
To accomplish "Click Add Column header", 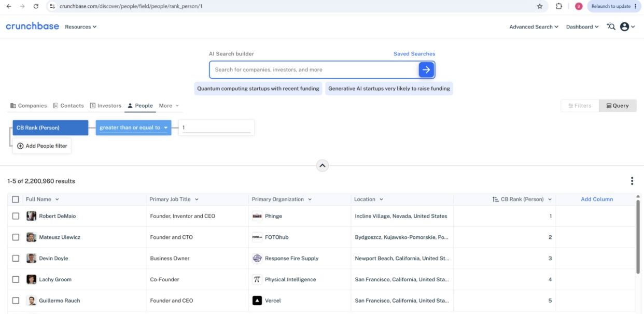I will pos(597,199).
